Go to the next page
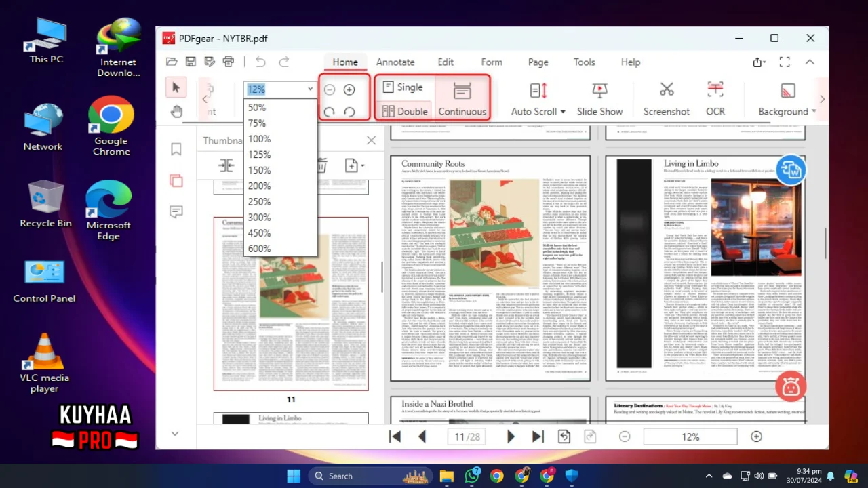 coord(511,437)
